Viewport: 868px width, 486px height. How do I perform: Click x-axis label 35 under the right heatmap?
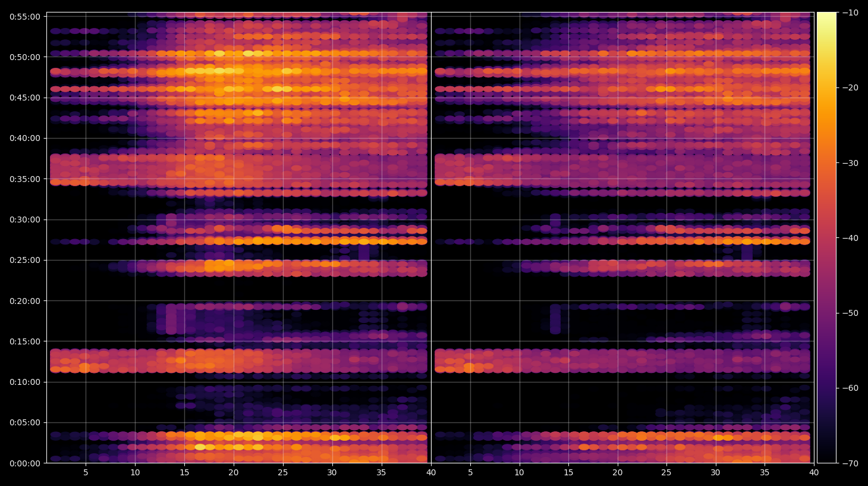point(765,473)
